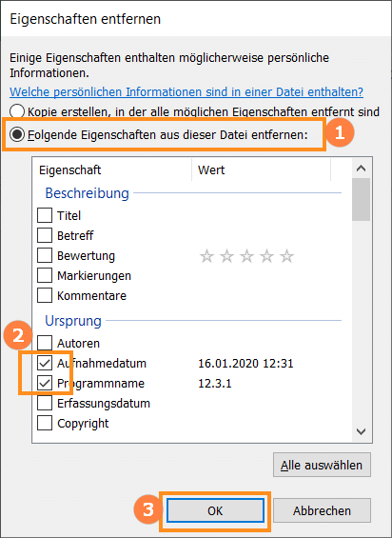The width and height of the screenshot is (392, 538).
Task: Check the Erfassungsdatum checkbox
Action: coord(45,403)
